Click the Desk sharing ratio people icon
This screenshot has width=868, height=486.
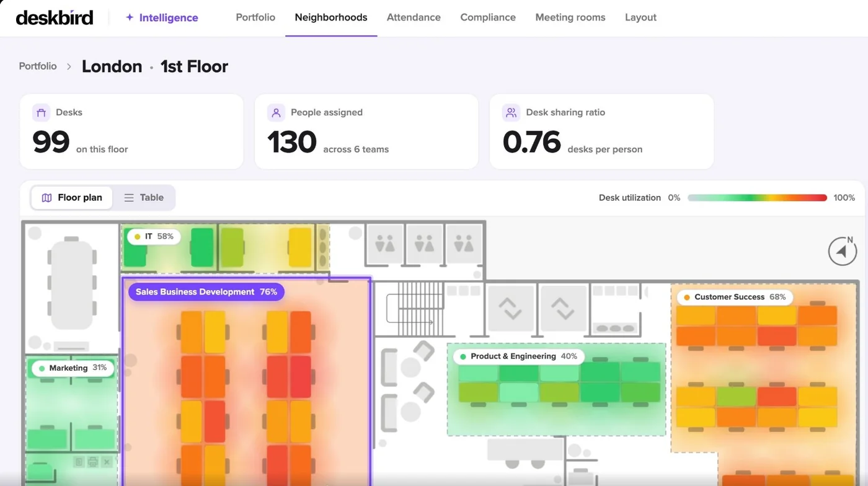click(511, 112)
